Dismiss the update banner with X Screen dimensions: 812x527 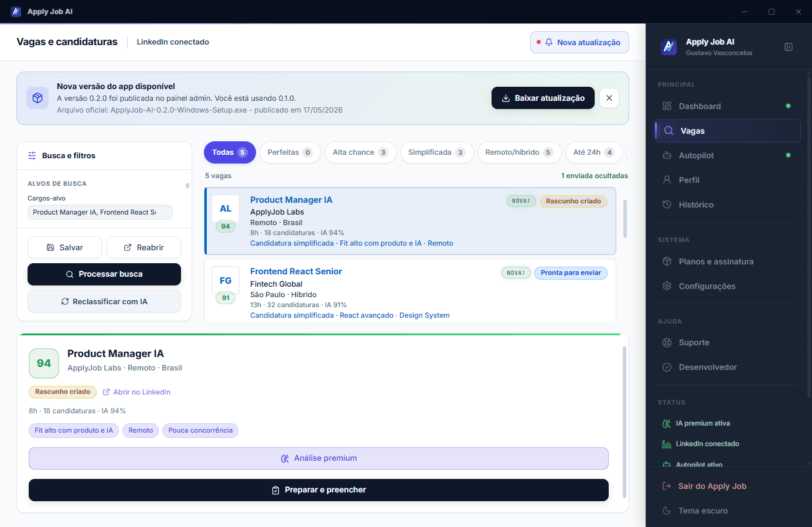pos(609,98)
